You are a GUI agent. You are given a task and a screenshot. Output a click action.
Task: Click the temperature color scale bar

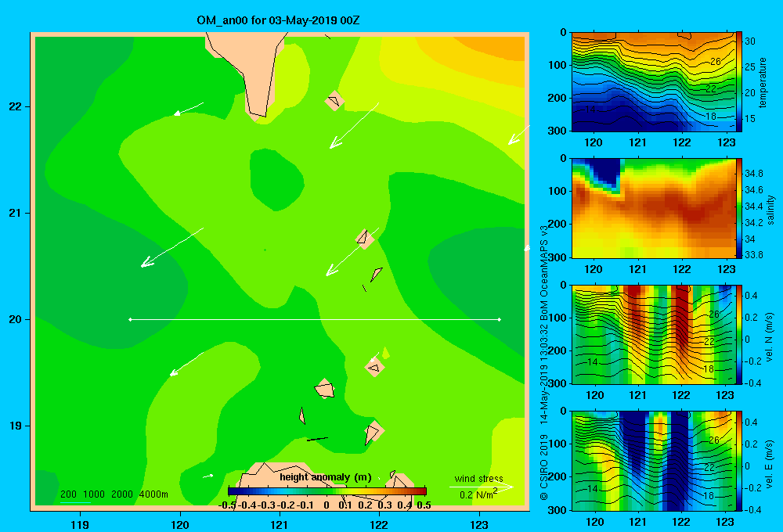click(x=739, y=82)
